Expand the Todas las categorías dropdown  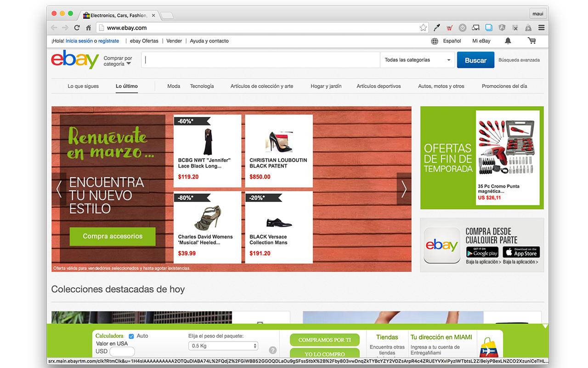pos(417,60)
